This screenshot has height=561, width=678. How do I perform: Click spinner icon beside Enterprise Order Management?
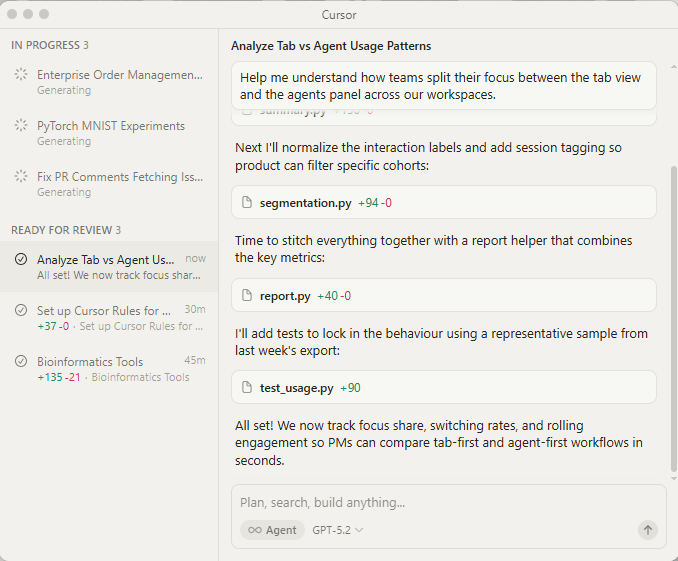[x=21, y=74]
